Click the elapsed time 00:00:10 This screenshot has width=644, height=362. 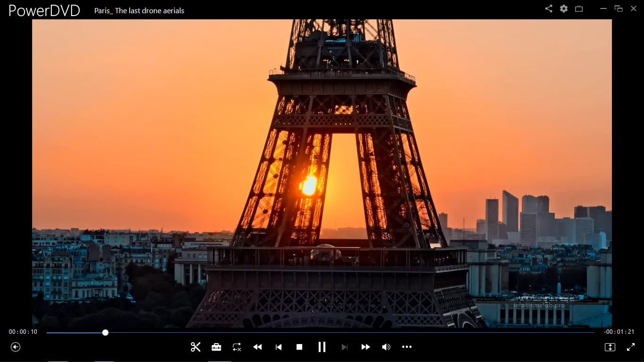(23, 332)
